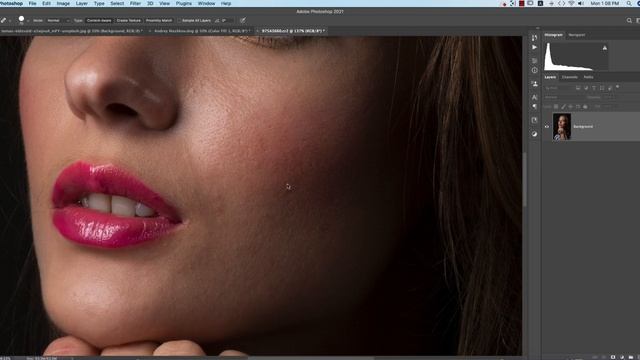Switch to the second document tab at 50%
Viewport: 640px width, 360px height.
click(x=202, y=31)
